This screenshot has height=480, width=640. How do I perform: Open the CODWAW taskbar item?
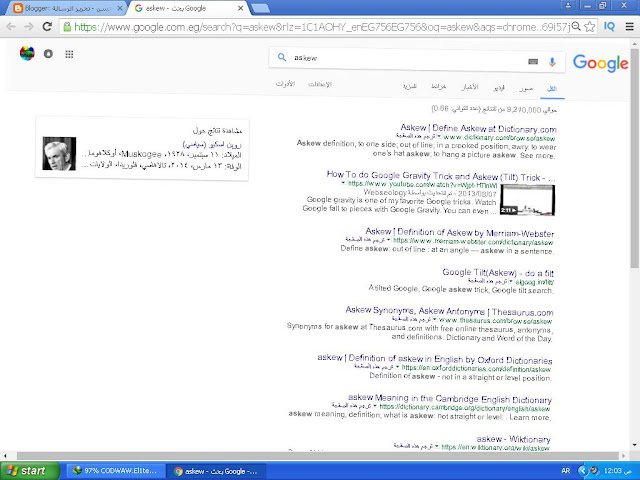tap(116, 471)
